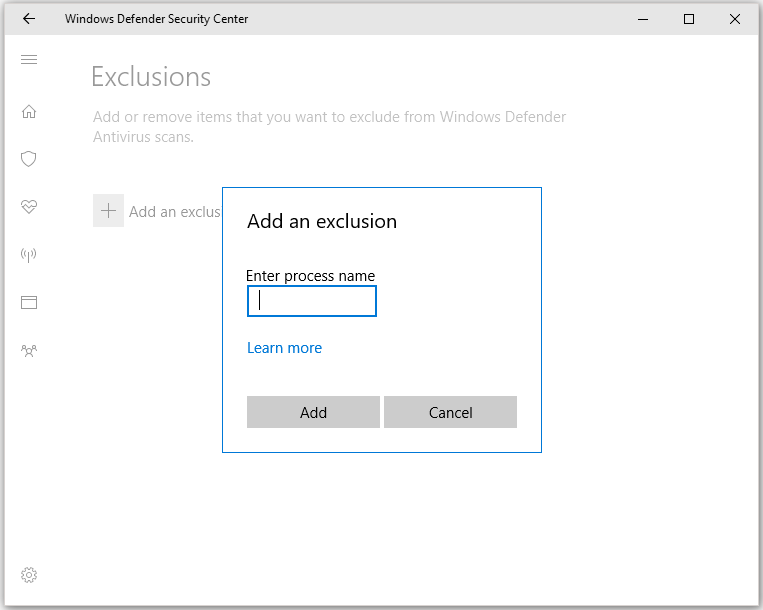Close the Windows Defender Security Center window

(735, 19)
